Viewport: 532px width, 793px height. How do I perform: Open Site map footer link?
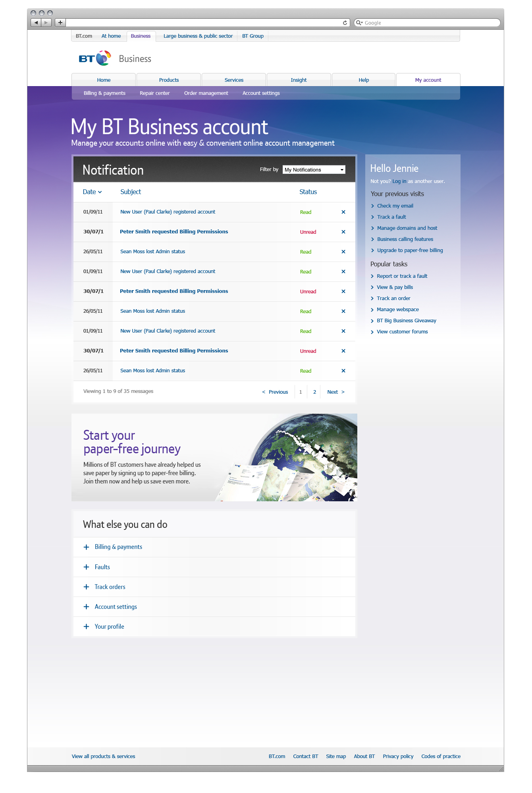[x=336, y=756]
